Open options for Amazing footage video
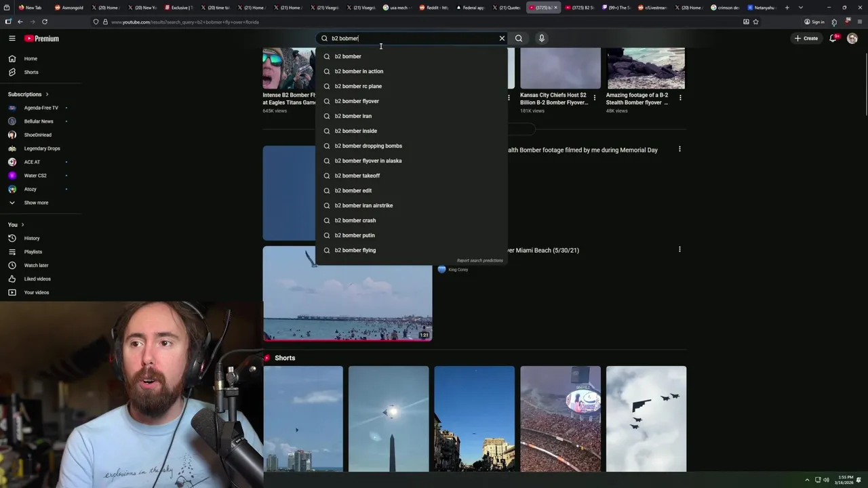Screen dimensions: 868x488 pyautogui.click(x=680, y=98)
